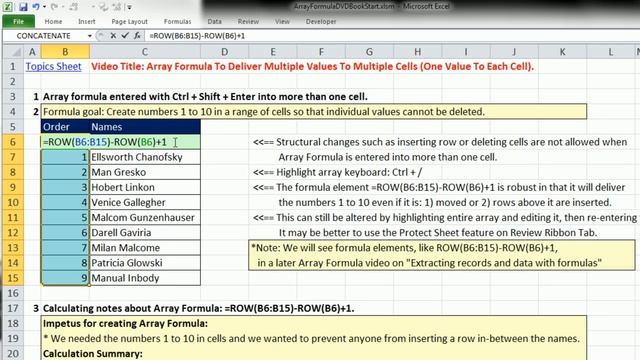
Task: Open the Review ribbon tab
Action: [248, 21]
